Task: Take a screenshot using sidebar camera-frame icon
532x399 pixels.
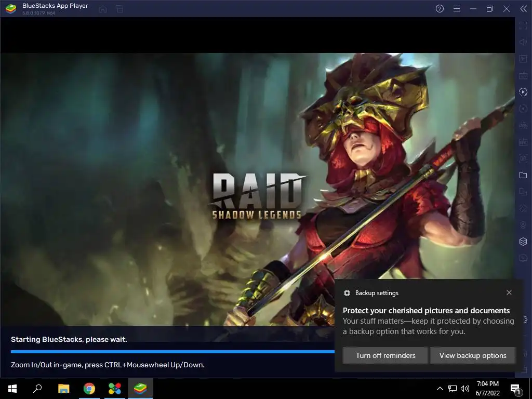Action: 523,158
